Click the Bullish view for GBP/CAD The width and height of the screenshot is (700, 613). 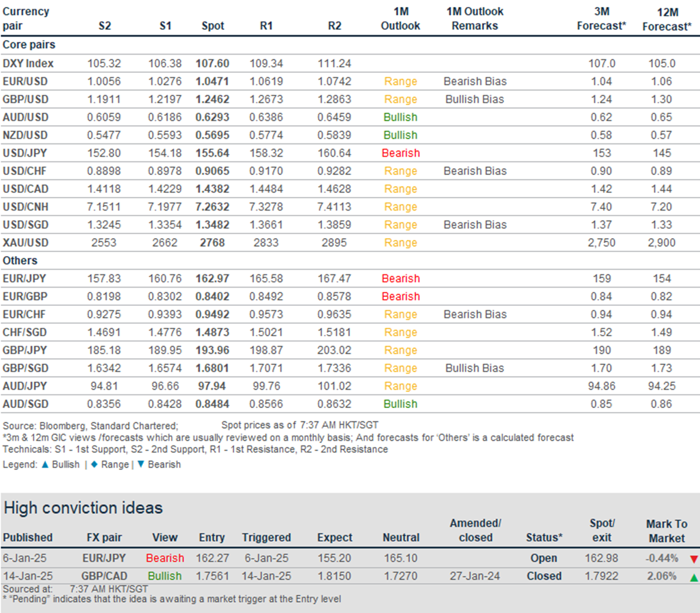tap(165, 576)
